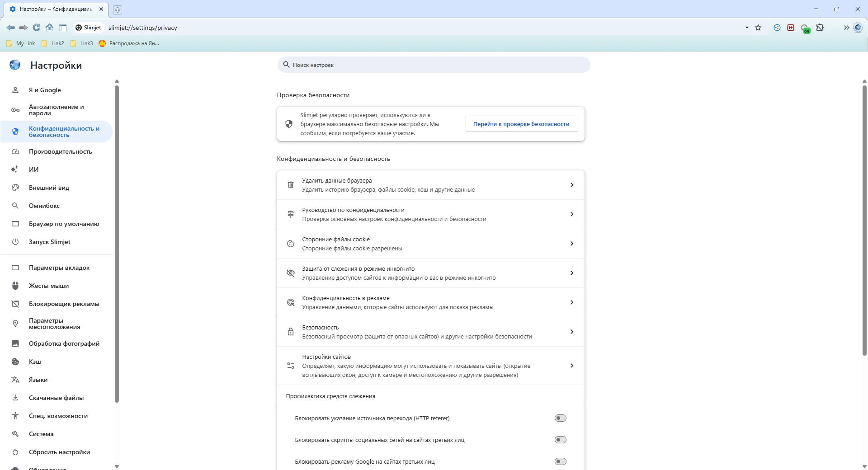This screenshot has height=470, width=868.
Task: Focus the Поиск настроек search field
Action: [x=434, y=65]
